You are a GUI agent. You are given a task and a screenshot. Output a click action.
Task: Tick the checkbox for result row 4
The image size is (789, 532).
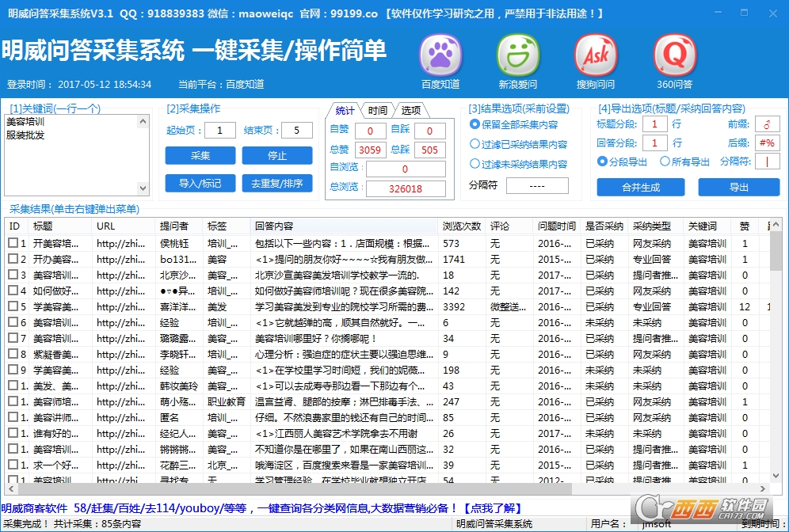(13, 290)
